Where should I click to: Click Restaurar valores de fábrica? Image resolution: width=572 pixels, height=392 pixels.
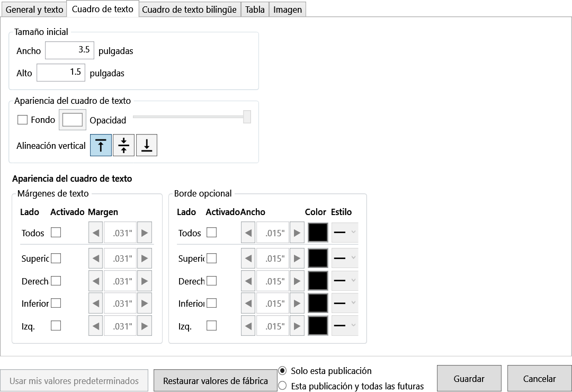(x=215, y=381)
